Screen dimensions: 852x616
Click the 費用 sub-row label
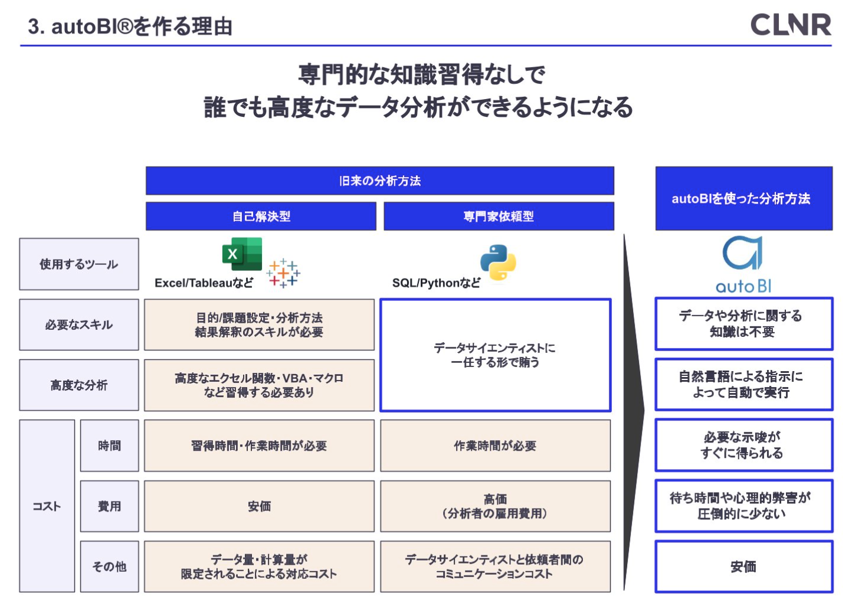pos(110,506)
